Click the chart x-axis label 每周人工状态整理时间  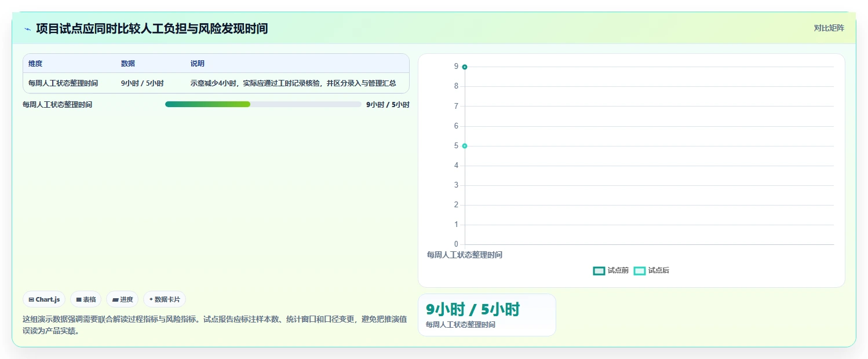465,255
